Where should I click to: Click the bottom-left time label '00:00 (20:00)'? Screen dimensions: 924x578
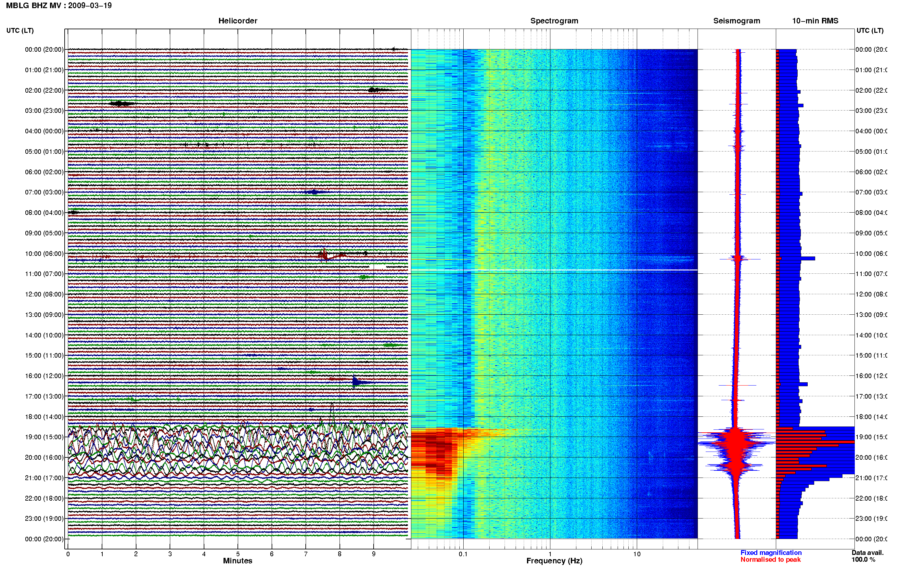[44, 539]
